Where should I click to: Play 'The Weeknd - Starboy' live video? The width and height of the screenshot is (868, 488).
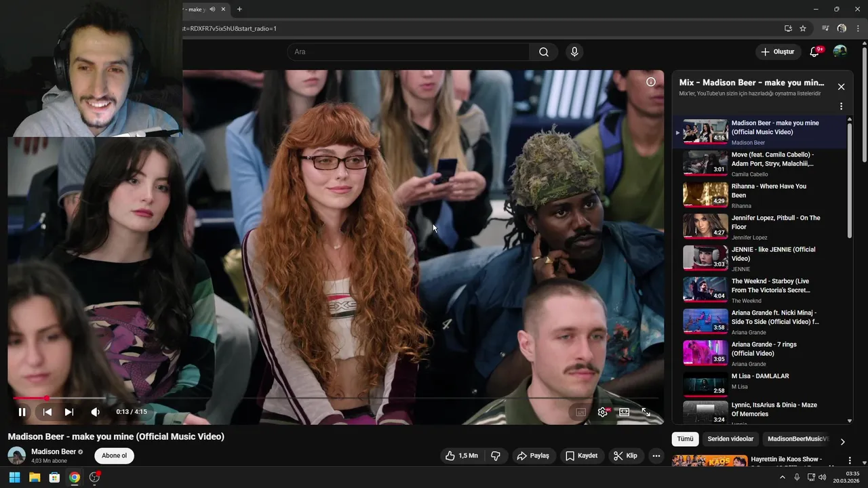coord(761,290)
